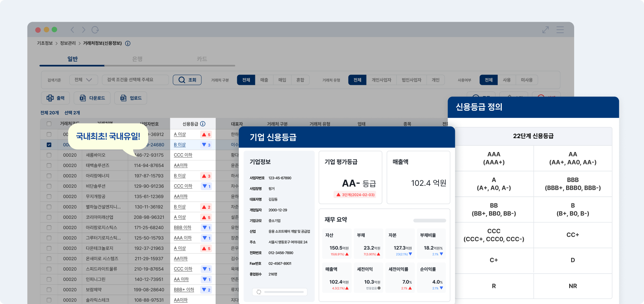This screenshot has height=304, width=644.
Task: Go forward using the right arrow icon
Action: point(84,30)
